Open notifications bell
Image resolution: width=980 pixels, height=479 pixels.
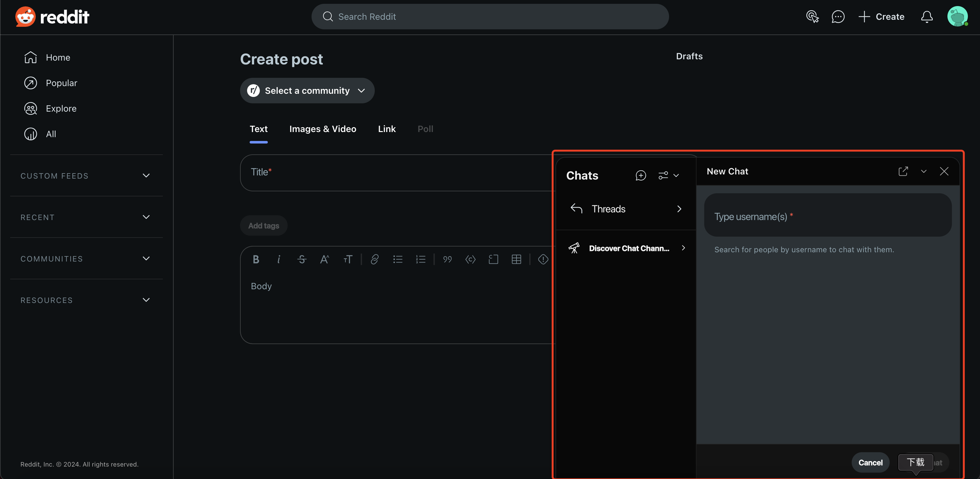point(926,17)
